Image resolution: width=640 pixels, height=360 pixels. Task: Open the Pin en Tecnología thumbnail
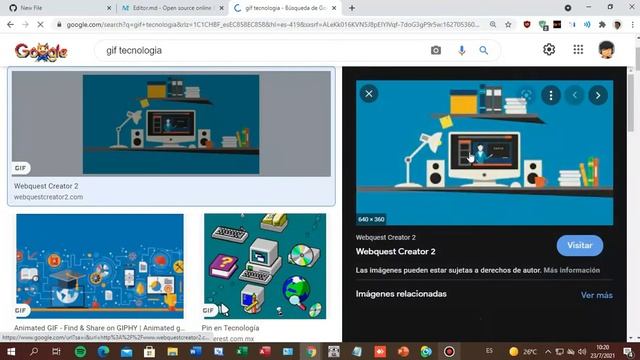(265, 266)
